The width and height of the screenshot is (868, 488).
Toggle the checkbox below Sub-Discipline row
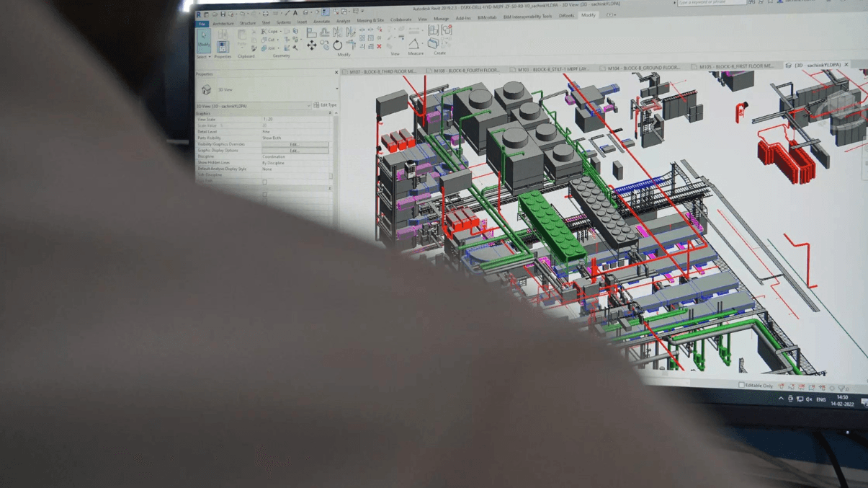tap(264, 182)
